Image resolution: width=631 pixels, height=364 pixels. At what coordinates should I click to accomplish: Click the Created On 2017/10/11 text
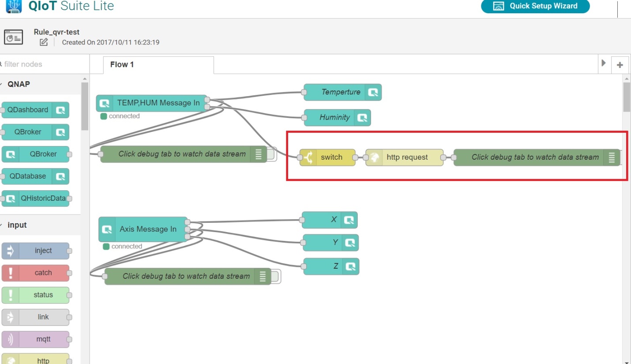pyautogui.click(x=110, y=42)
